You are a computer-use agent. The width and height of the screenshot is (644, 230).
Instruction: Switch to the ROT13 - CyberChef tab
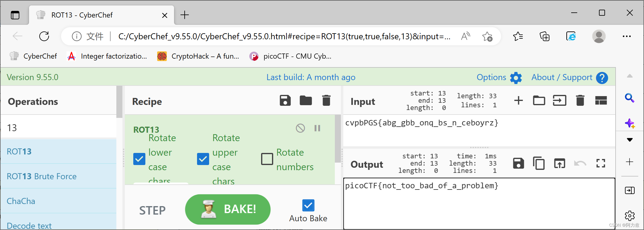102,15
